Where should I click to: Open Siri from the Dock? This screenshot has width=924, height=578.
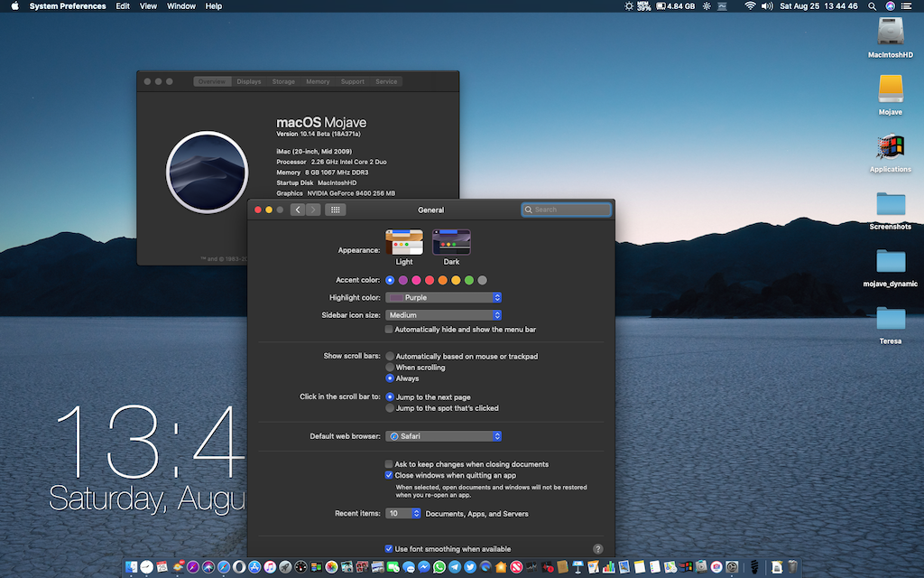pyautogui.click(x=208, y=567)
